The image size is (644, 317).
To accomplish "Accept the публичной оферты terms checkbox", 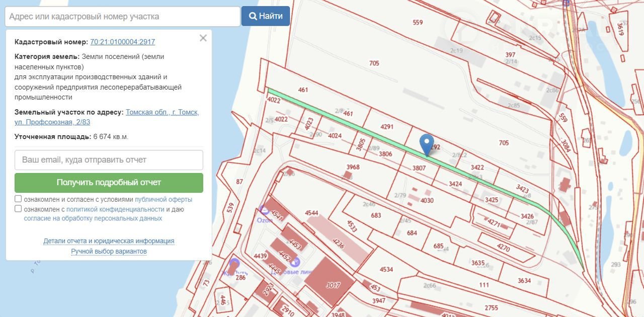I will [18, 199].
